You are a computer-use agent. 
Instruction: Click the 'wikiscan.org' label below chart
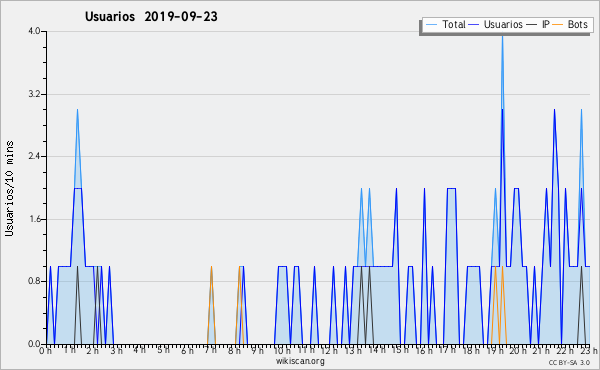300,361
